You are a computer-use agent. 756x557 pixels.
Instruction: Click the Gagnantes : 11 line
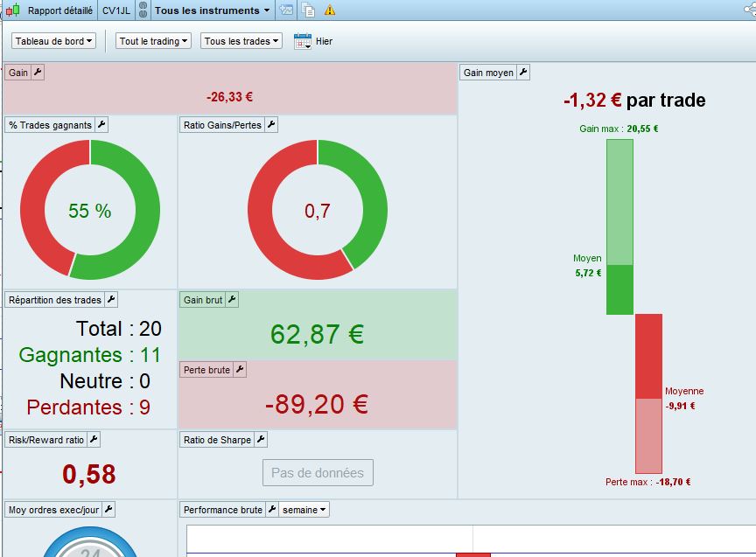click(x=89, y=355)
